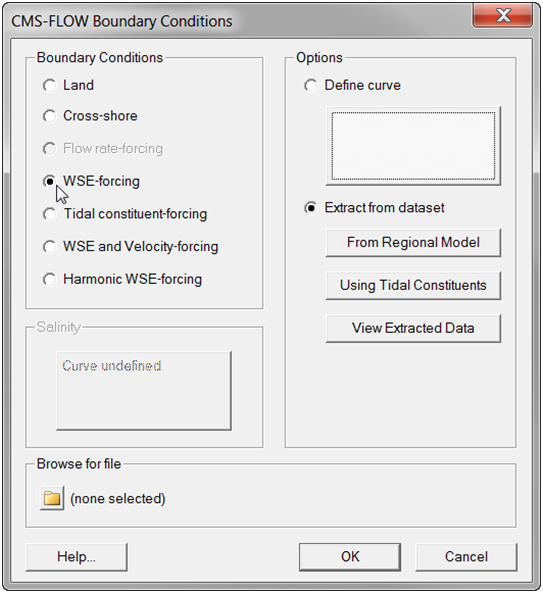The height and width of the screenshot is (593, 543).
Task: Click the (none selected) file label
Action: pos(118,499)
